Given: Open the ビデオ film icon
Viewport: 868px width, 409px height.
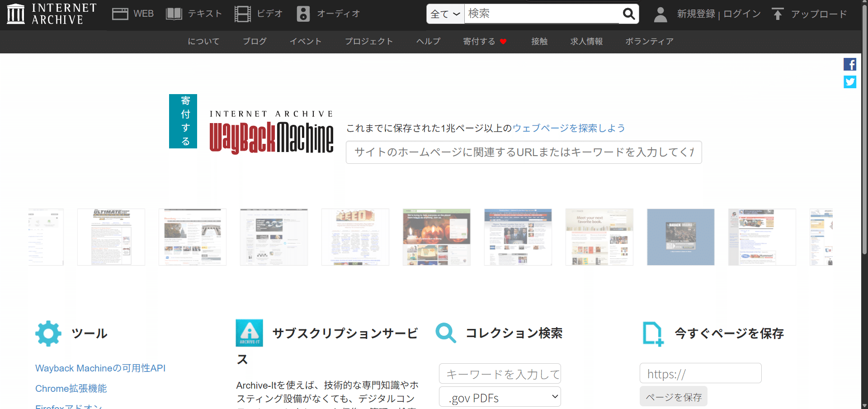Looking at the screenshot, I should [243, 14].
